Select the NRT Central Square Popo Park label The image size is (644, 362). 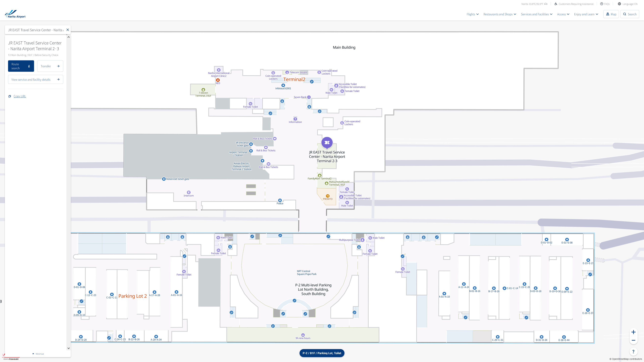pos(307,273)
